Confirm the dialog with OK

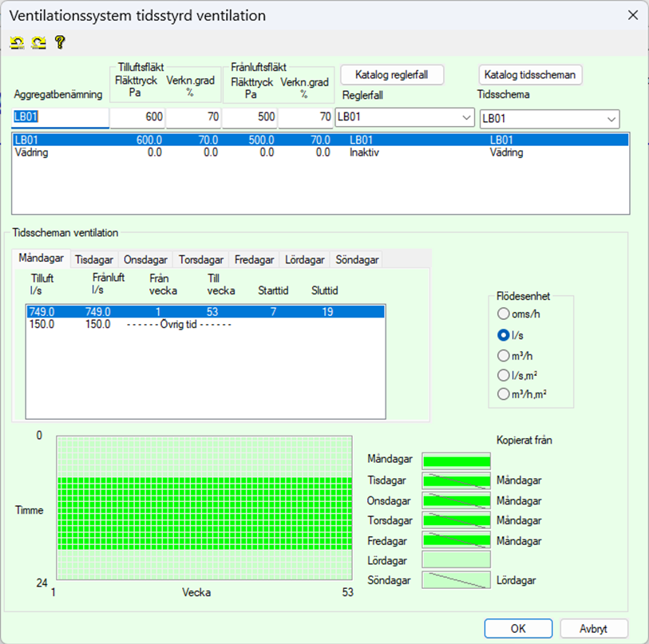click(518, 629)
